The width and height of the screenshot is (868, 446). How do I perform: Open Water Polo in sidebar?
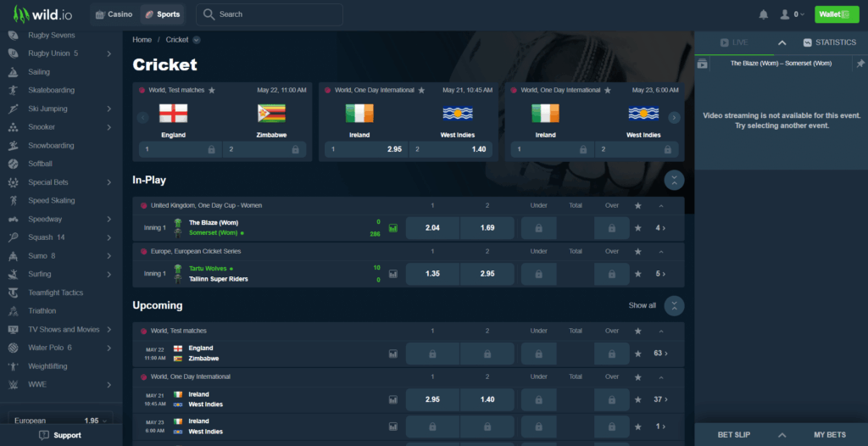[60, 348]
